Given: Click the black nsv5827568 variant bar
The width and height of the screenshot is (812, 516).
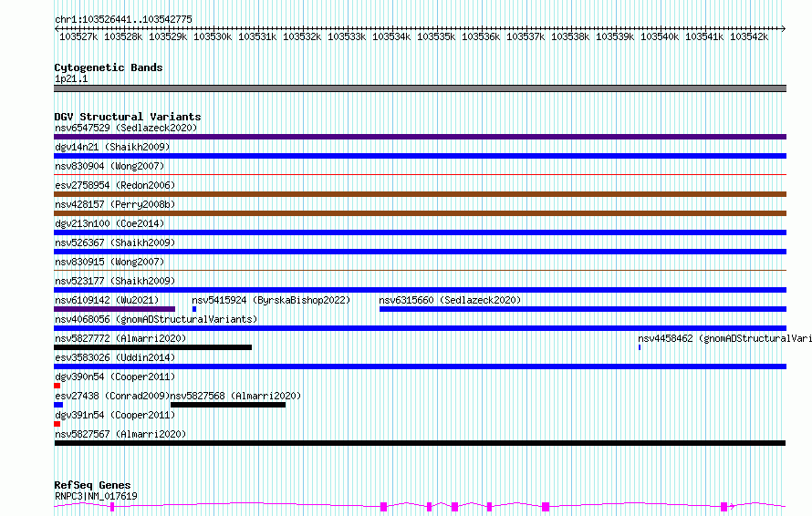Looking at the screenshot, I should coord(228,405).
